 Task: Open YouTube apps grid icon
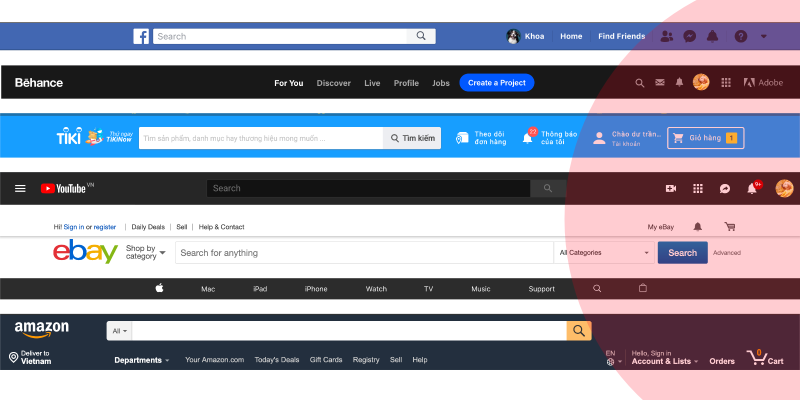pyautogui.click(x=698, y=189)
